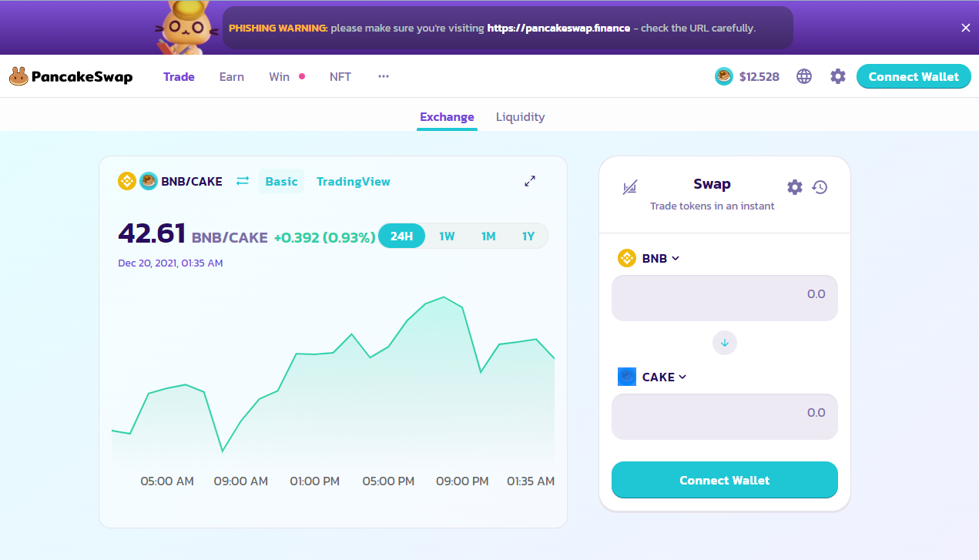The image size is (979, 560).
Task: Open the Earn menu
Action: pos(232,76)
